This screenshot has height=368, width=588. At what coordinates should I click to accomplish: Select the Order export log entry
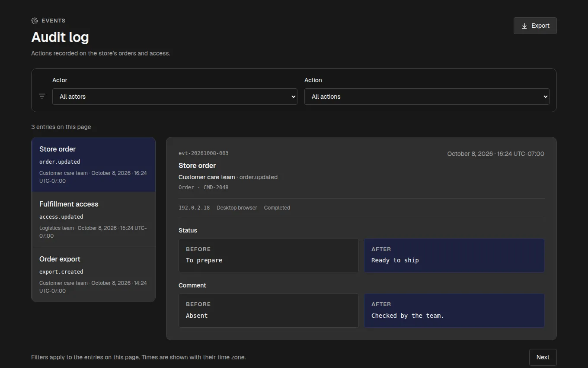pyautogui.click(x=93, y=274)
